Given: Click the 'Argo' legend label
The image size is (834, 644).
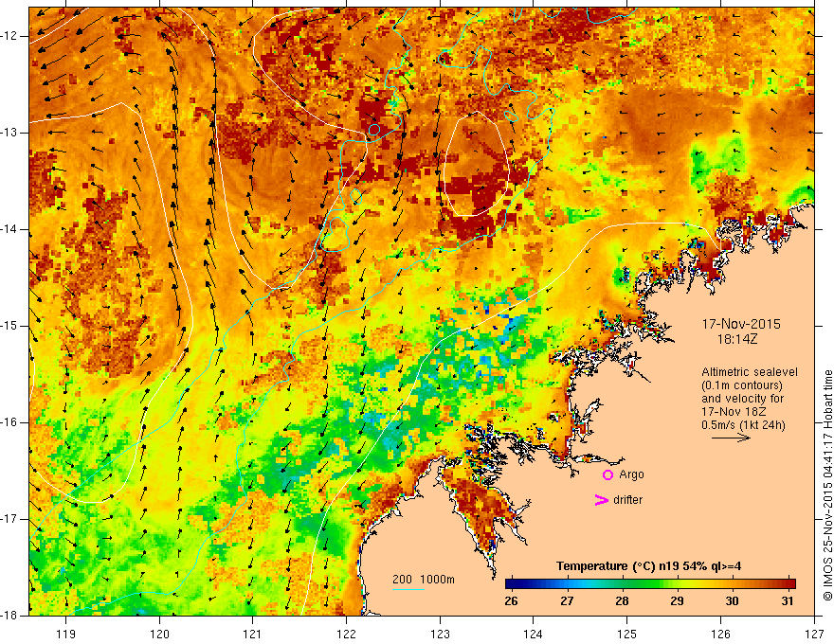Looking at the screenshot, I should tap(631, 474).
